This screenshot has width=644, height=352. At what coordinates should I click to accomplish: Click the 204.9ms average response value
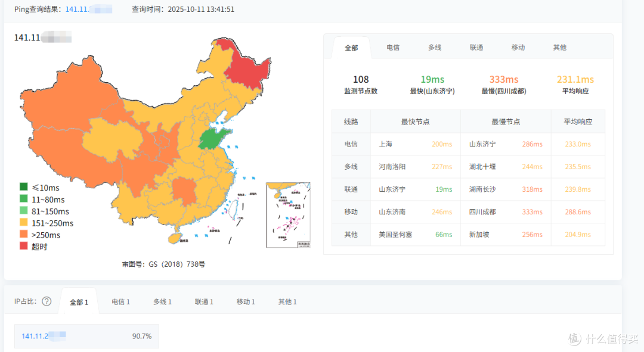coord(578,234)
